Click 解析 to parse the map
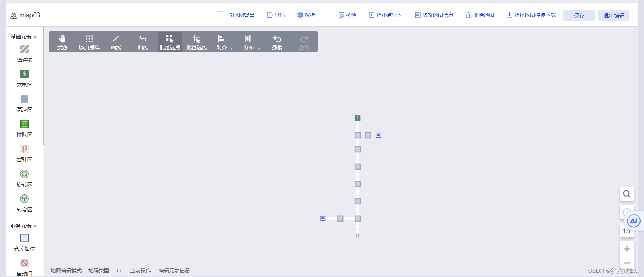The height and width of the screenshot is (277, 644). click(x=306, y=15)
